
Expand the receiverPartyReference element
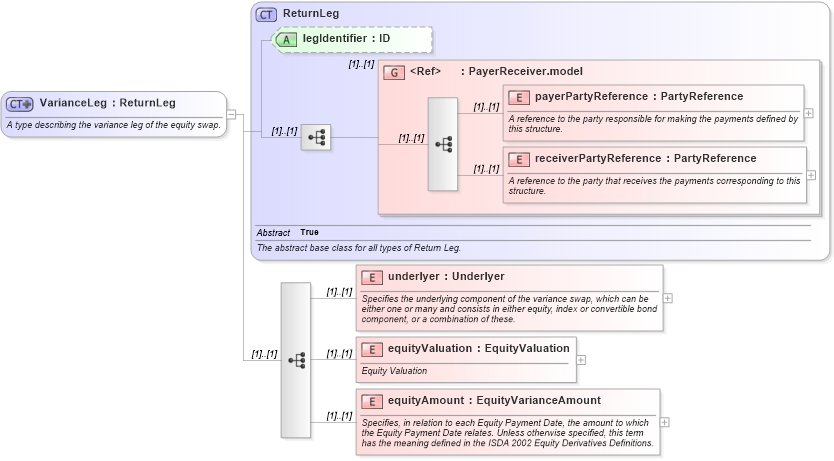point(811,175)
